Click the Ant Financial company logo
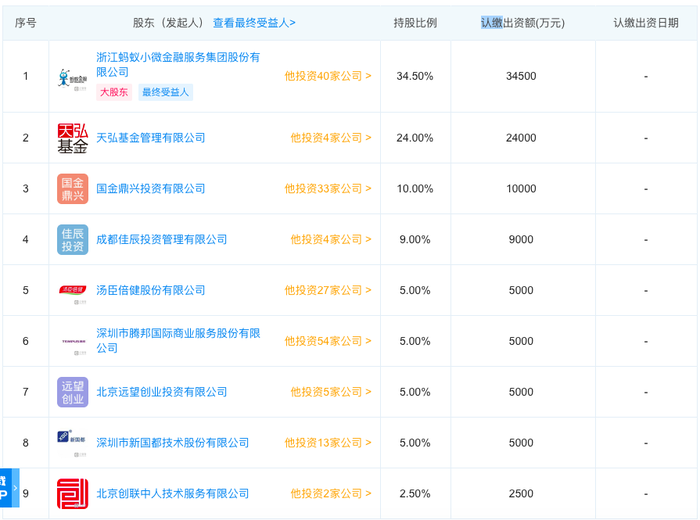Viewport: 700px width, 520px height. (x=72, y=80)
